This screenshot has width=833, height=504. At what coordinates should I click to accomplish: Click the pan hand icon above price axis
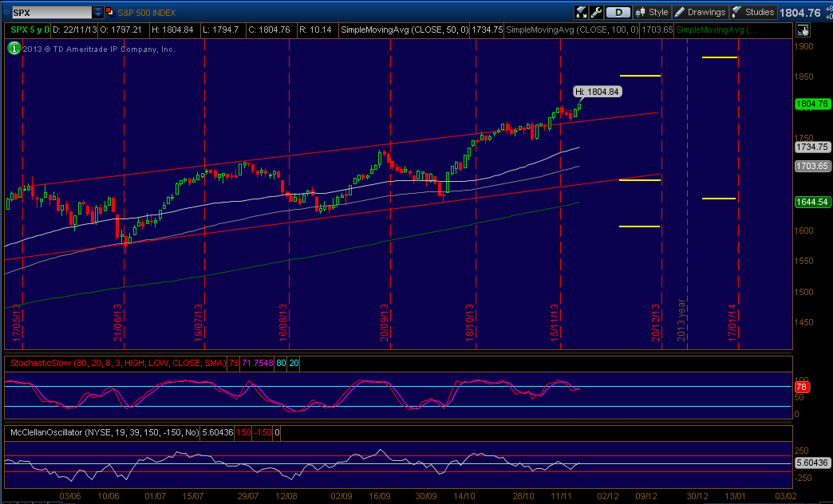(x=802, y=30)
